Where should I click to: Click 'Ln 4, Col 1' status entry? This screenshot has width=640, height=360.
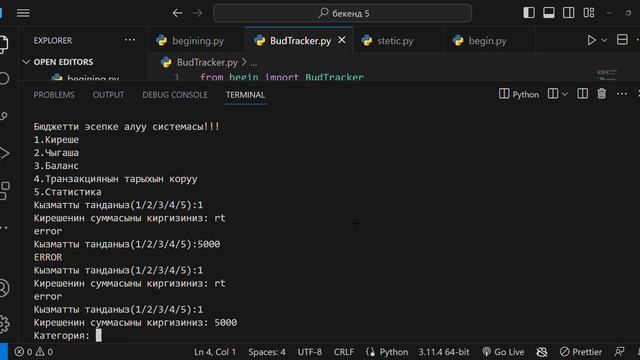[215, 352]
